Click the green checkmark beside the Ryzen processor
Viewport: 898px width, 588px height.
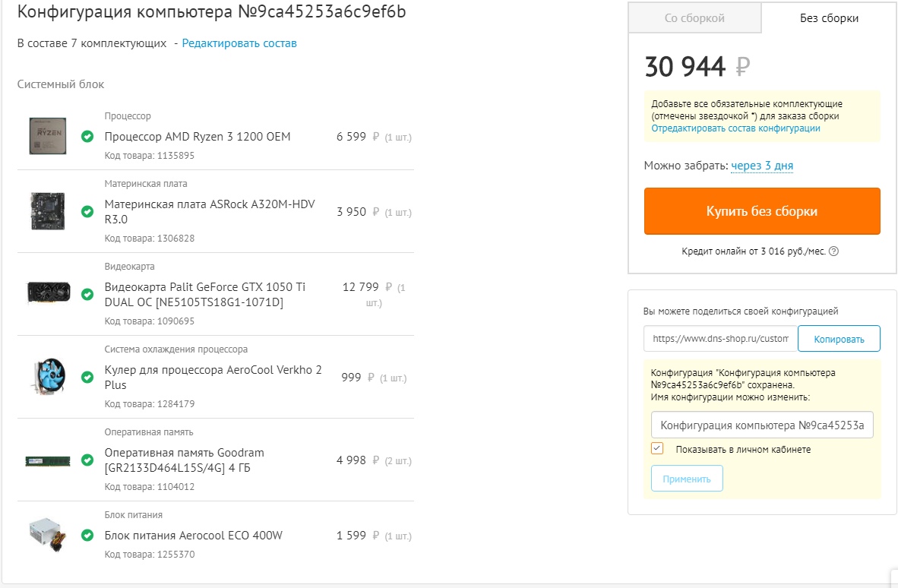pyautogui.click(x=87, y=137)
